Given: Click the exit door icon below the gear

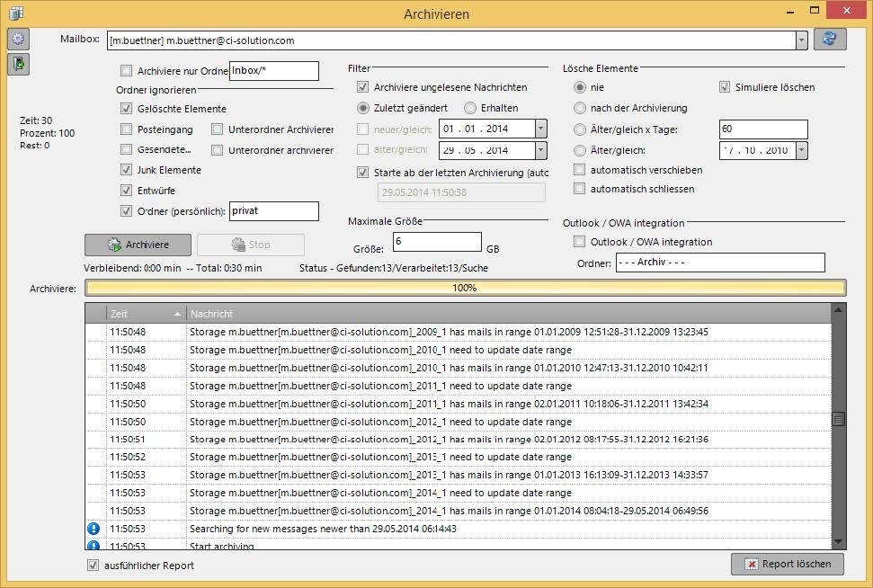Looking at the screenshot, I should (x=18, y=64).
